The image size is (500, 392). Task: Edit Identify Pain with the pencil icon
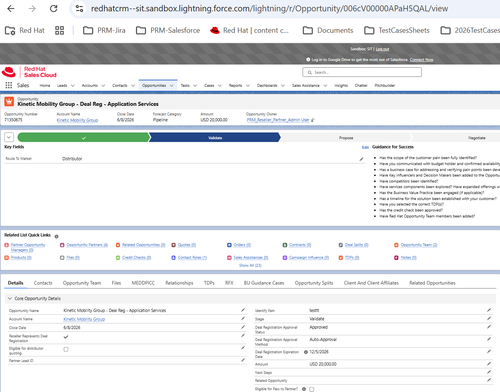point(489,310)
